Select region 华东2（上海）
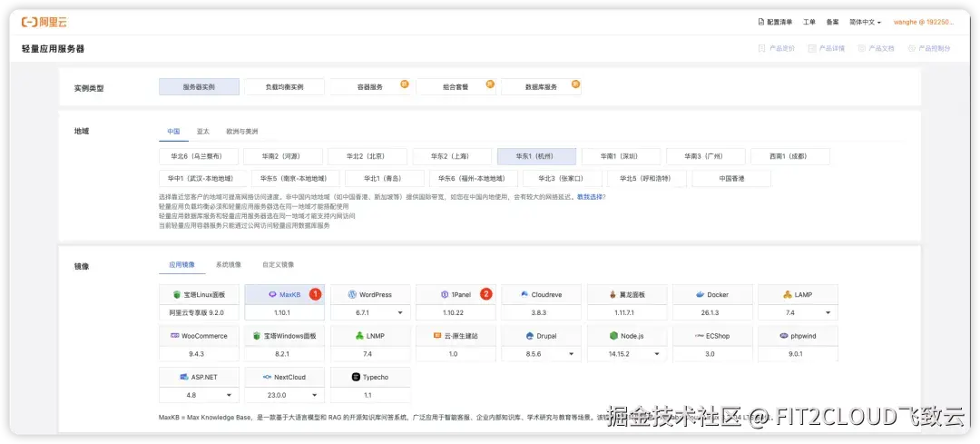 pos(451,156)
